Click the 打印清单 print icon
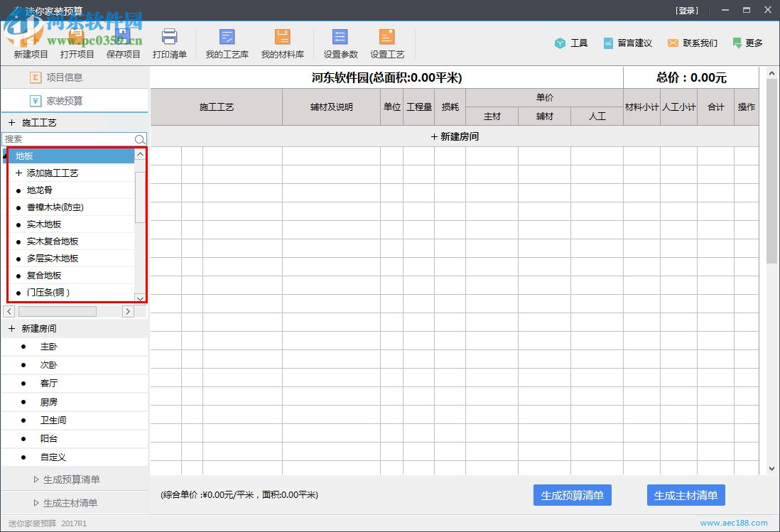The height and width of the screenshot is (532, 780). pos(170,43)
